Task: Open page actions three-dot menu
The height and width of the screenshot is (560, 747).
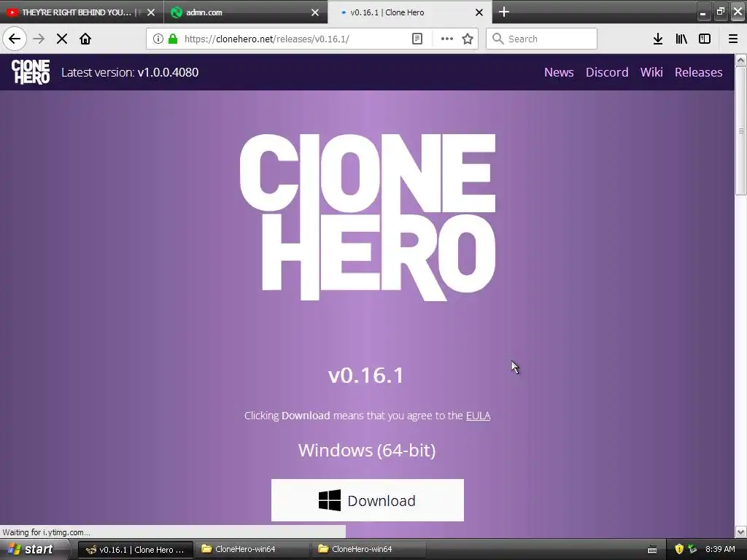Action: coord(447,39)
